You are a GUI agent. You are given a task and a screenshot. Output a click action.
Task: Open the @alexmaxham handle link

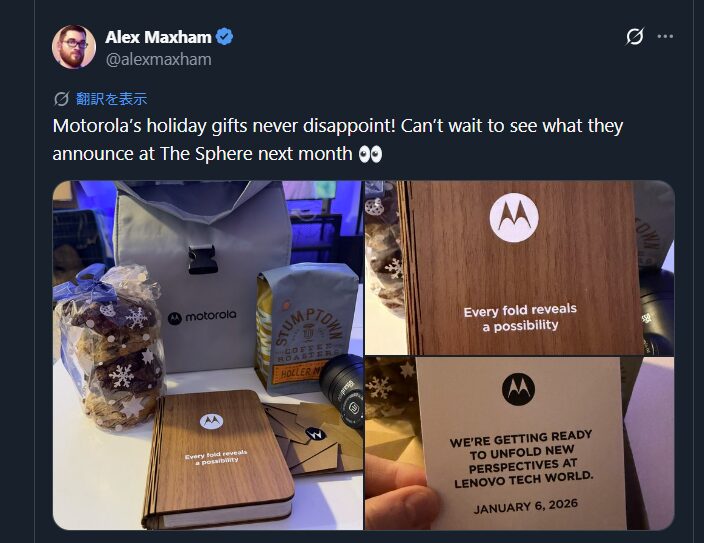click(158, 59)
